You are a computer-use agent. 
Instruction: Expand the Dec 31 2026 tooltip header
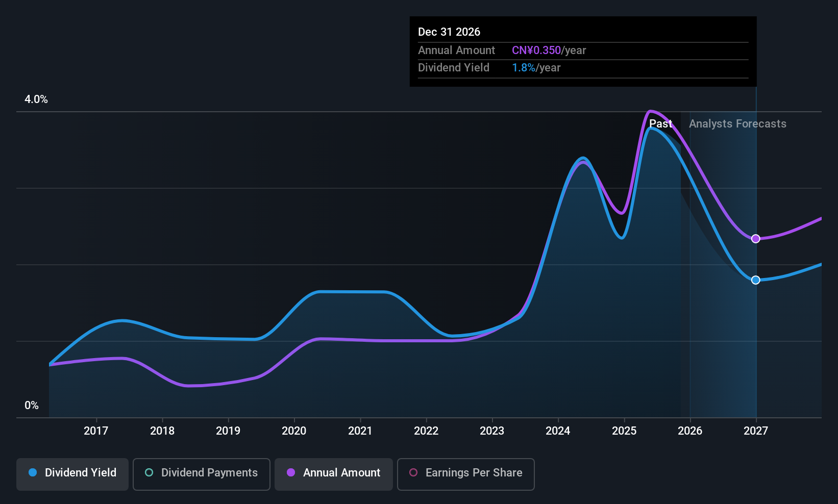click(449, 32)
